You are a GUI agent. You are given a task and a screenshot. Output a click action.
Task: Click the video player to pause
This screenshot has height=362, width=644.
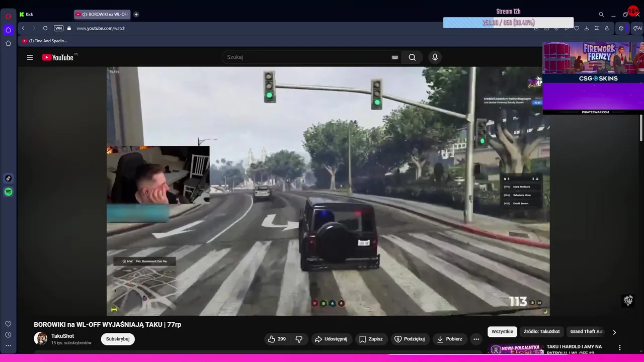tap(328, 191)
